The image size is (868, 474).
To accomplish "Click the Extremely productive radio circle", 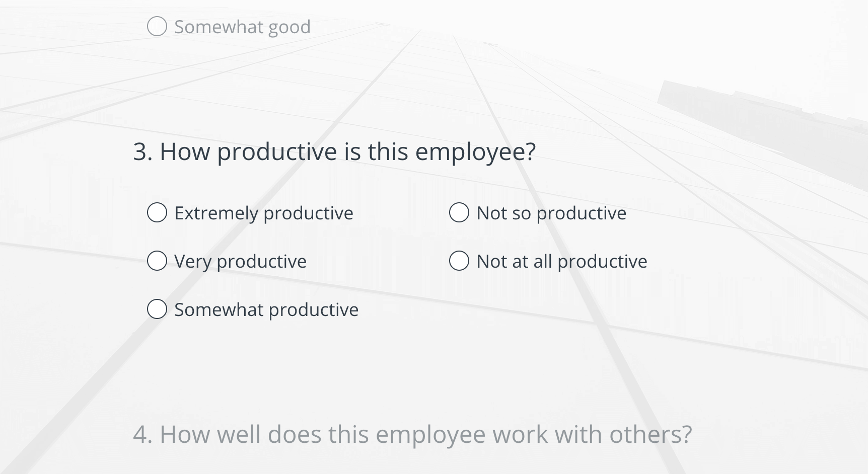I will coord(157,213).
